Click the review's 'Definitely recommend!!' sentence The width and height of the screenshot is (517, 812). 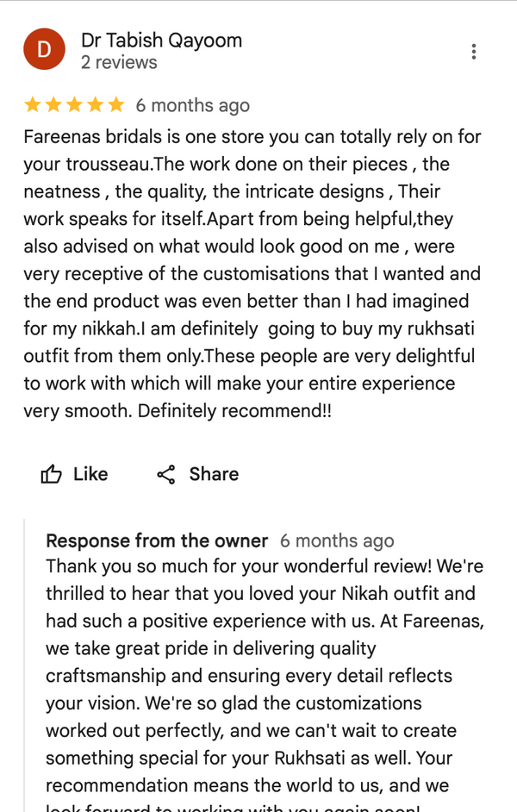click(234, 411)
